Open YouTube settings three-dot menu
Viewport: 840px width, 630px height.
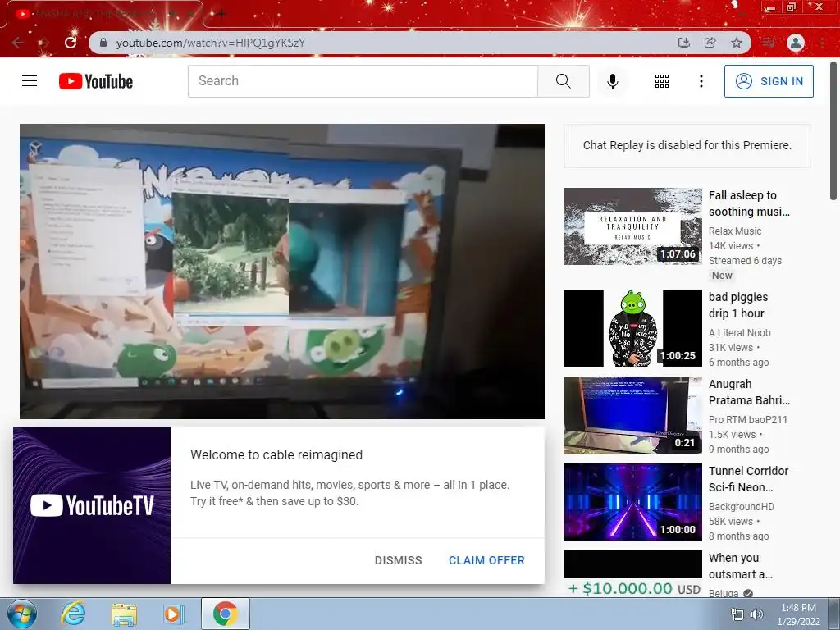click(x=701, y=81)
